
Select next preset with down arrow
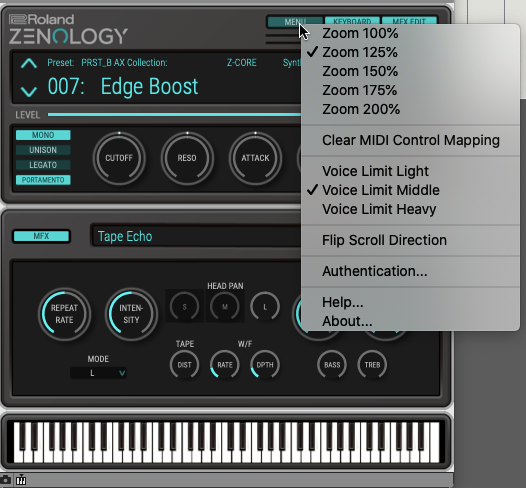pyautogui.click(x=29, y=91)
